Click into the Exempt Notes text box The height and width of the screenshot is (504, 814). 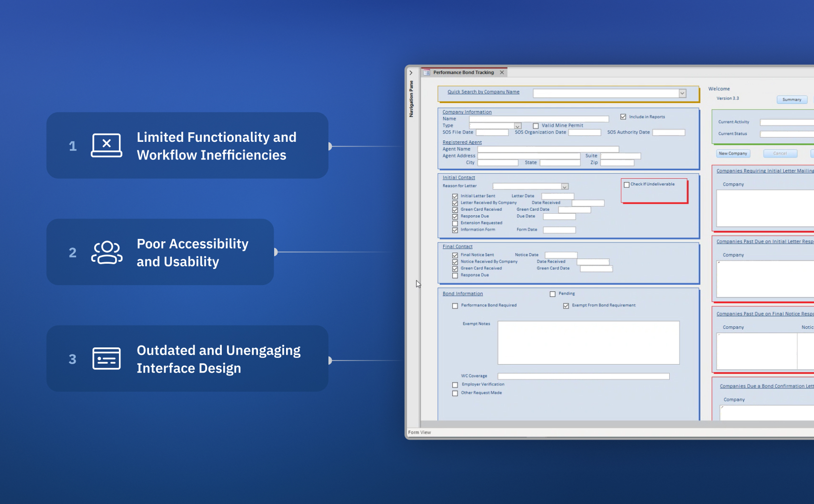[588, 343]
